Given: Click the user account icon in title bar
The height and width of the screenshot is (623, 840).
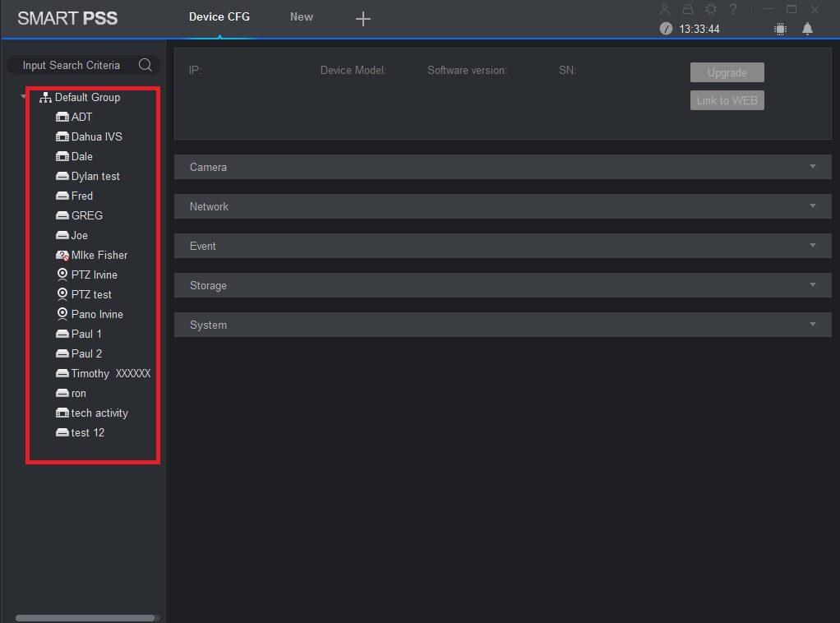Looking at the screenshot, I should click(x=666, y=9).
